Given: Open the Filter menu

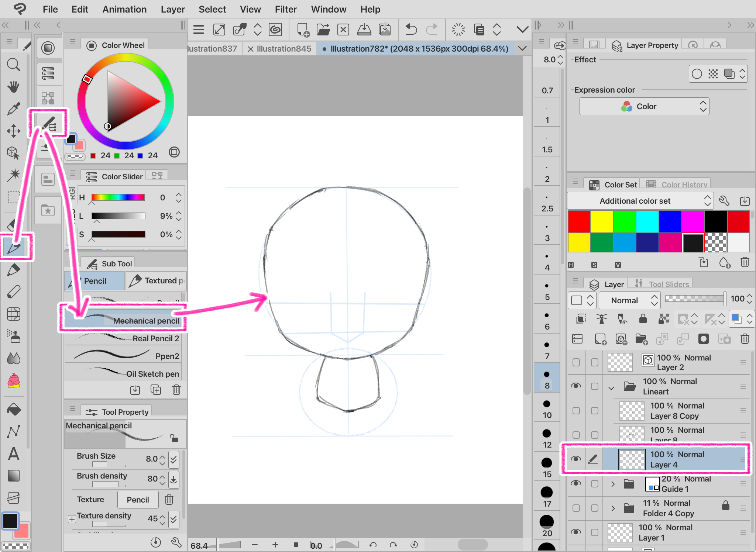Looking at the screenshot, I should [x=285, y=9].
